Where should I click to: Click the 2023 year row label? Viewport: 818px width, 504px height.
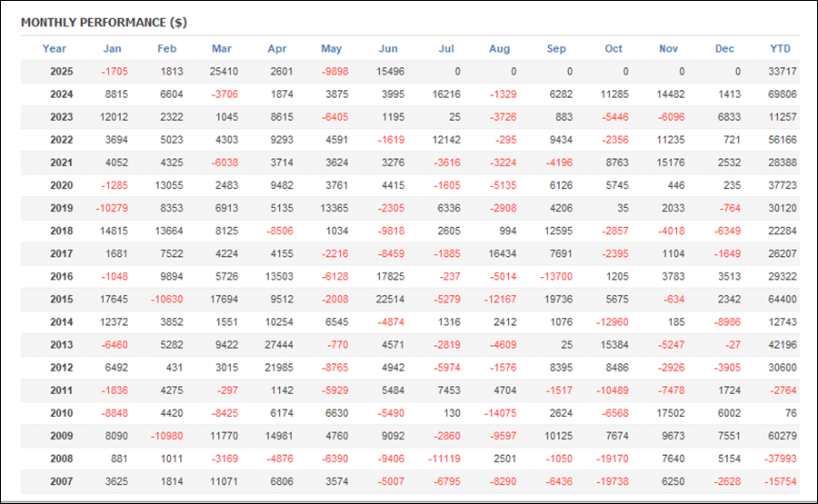pyautogui.click(x=62, y=117)
